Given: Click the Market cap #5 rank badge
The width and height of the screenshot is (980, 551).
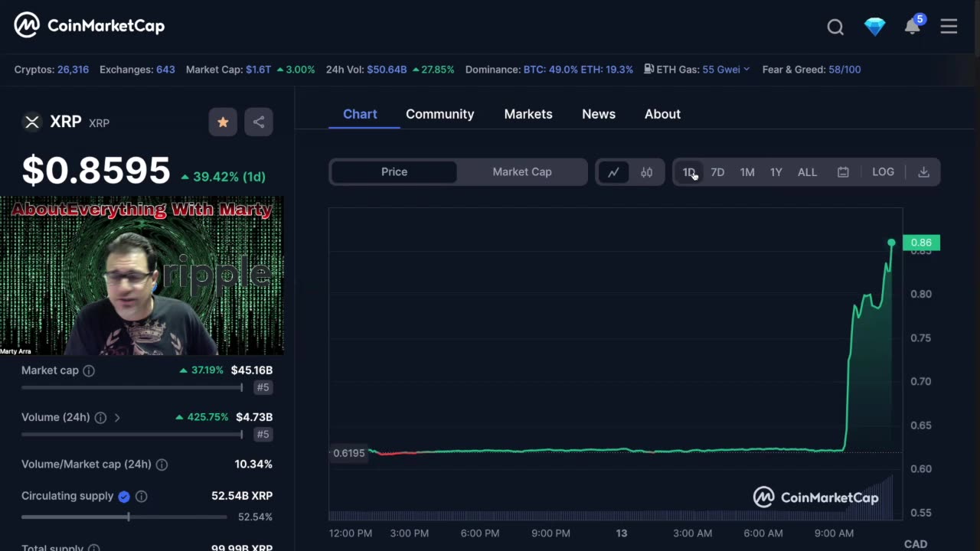Looking at the screenshot, I should point(263,387).
